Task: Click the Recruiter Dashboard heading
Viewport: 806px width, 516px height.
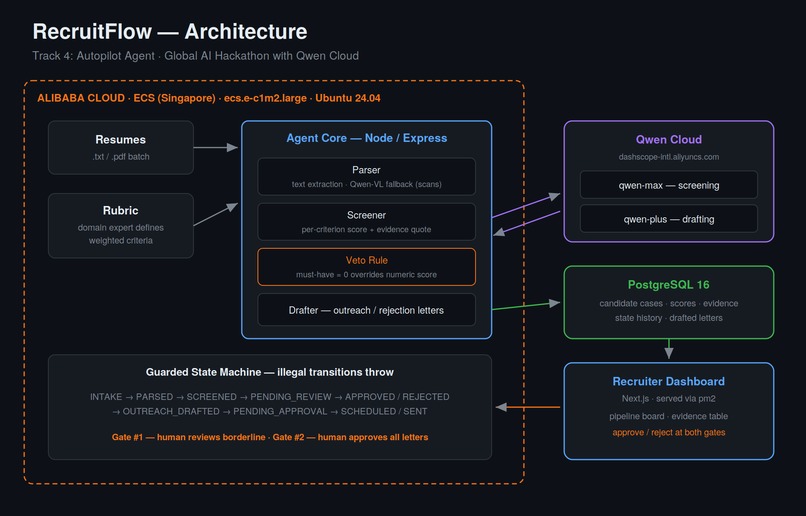Action: click(669, 381)
